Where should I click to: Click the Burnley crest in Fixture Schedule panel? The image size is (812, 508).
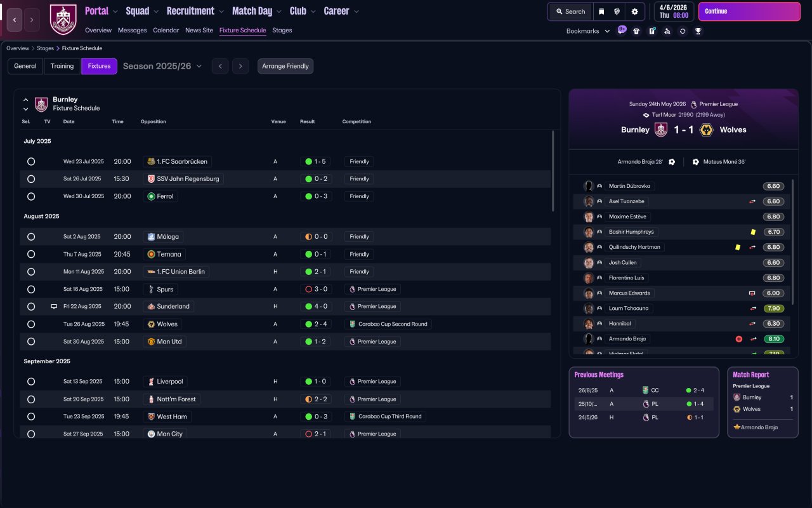tap(41, 104)
